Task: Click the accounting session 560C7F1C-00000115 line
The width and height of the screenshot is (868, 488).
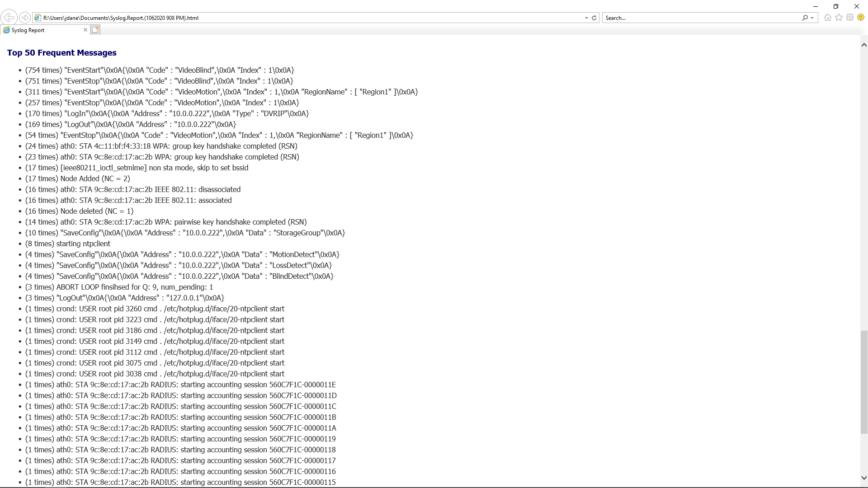Action: click(x=180, y=483)
